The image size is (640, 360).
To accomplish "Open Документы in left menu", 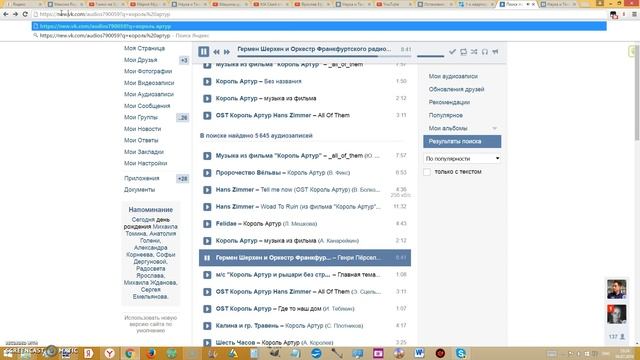I will tap(139, 190).
